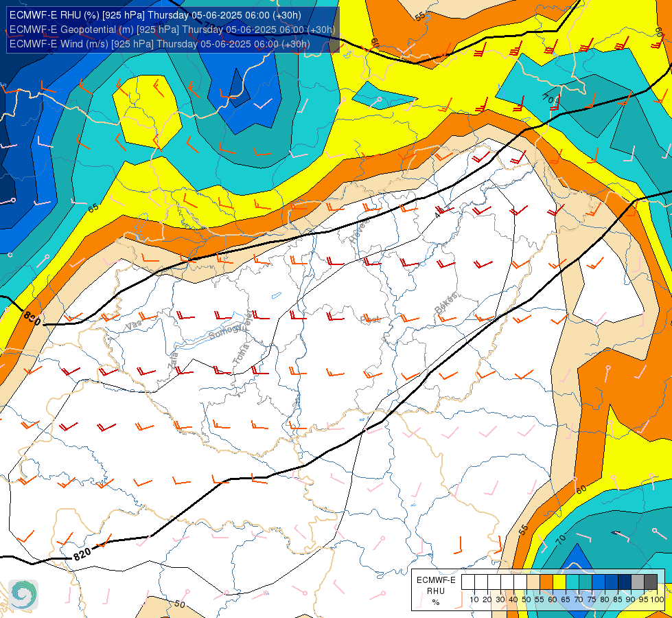Click the 40 humidity contour label
Viewport: 672px width, 618px height.
439,212
